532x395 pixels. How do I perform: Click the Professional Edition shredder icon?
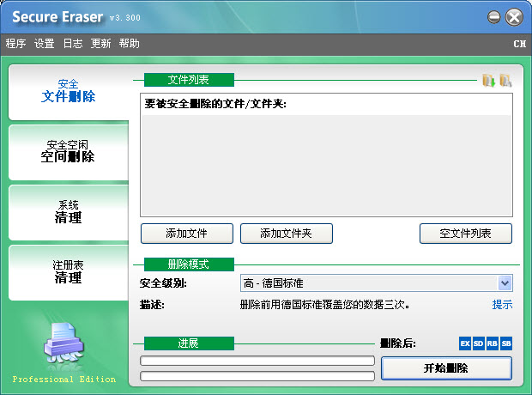click(x=62, y=346)
